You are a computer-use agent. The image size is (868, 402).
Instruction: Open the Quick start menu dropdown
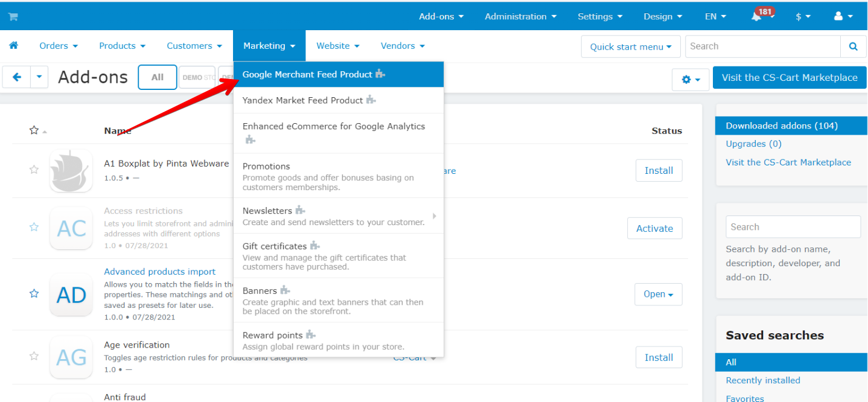tap(631, 46)
